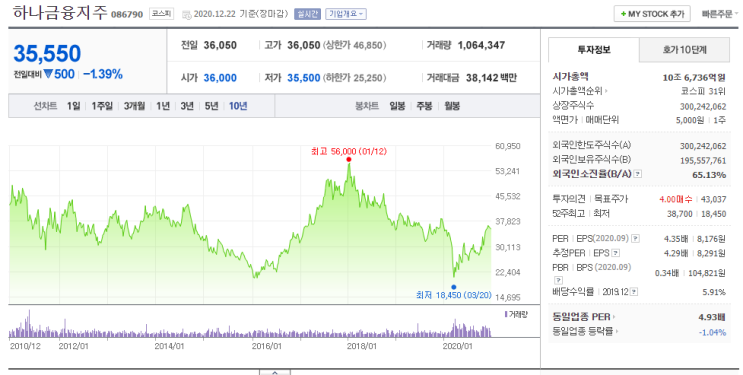Click 저가 value 35,500

[x=304, y=78]
